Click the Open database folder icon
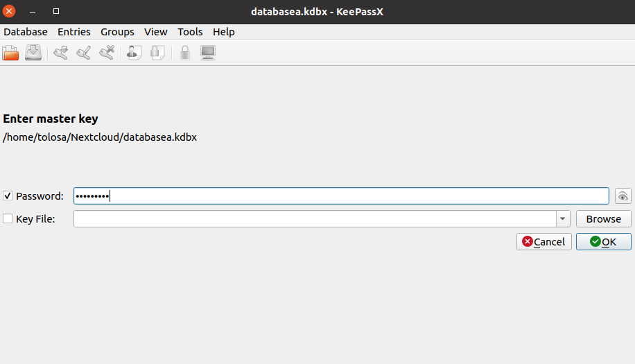Viewport: 635px width, 364px height. tap(11, 53)
